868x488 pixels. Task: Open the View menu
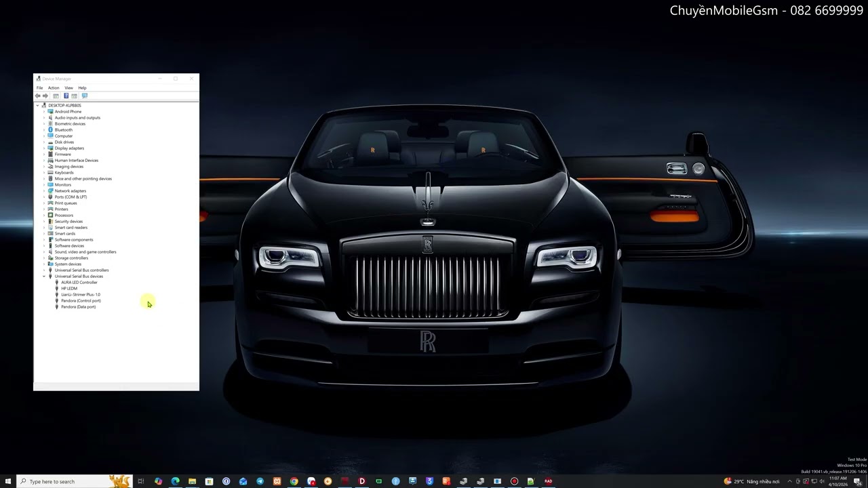click(68, 88)
